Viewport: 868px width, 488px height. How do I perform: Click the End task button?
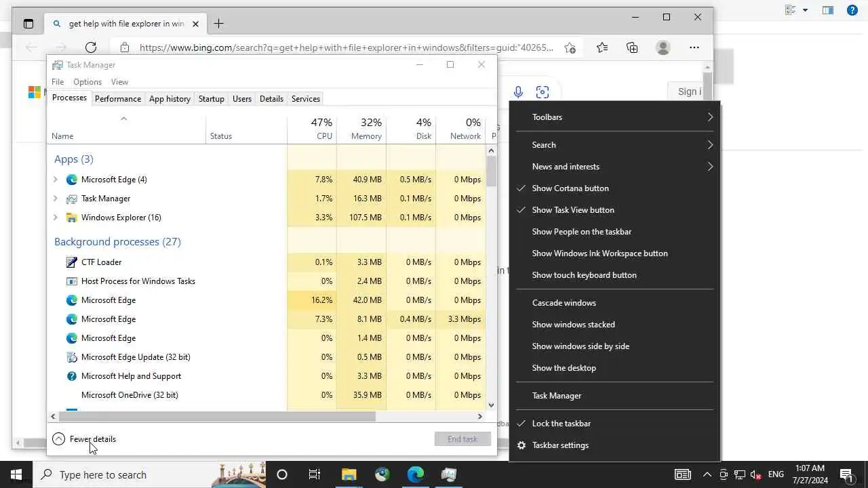coord(462,439)
